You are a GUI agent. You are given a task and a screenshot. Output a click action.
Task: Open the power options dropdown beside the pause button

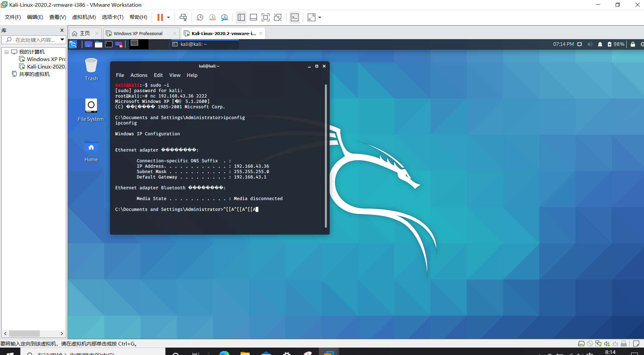click(169, 18)
